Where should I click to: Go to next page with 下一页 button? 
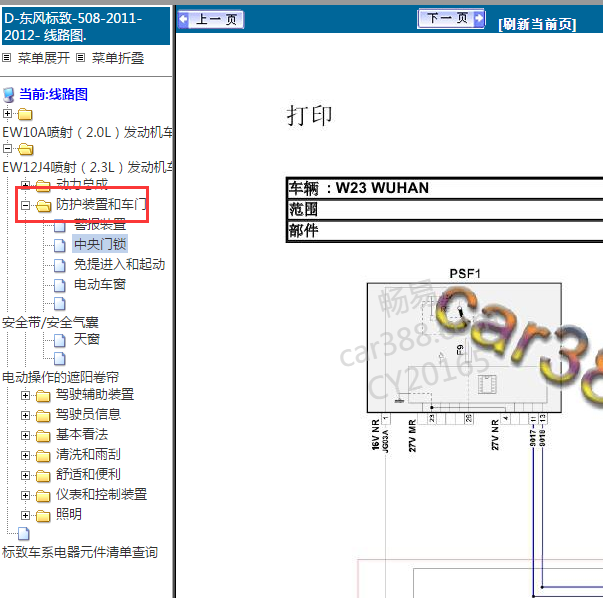(x=451, y=18)
